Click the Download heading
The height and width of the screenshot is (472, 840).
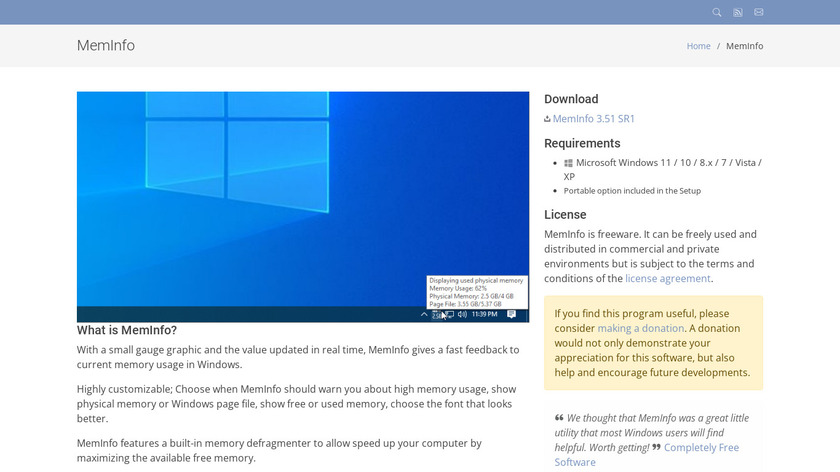click(x=571, y=99)
